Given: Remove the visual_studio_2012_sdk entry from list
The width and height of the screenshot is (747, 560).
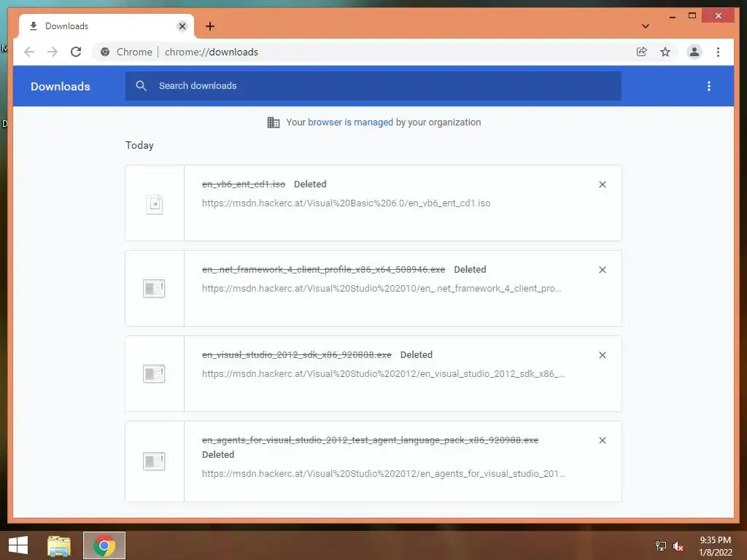Looking at the screenshot, I should click(602, 355).
